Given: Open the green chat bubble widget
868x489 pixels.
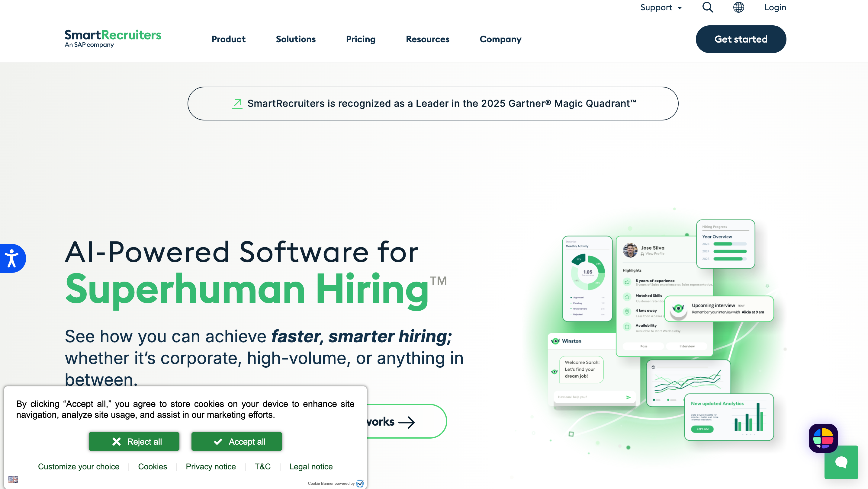Looking at the screenshot, I should point(841,462).
